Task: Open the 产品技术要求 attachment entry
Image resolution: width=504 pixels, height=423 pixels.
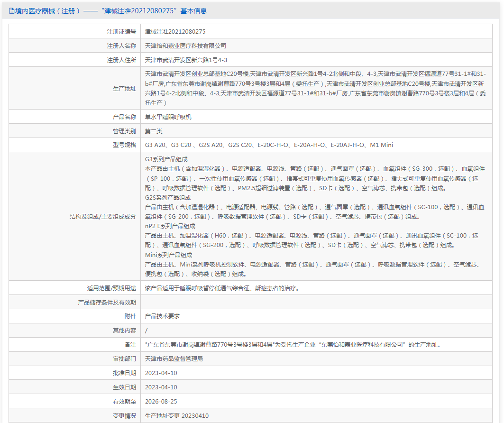Action: tap(162, 316)
